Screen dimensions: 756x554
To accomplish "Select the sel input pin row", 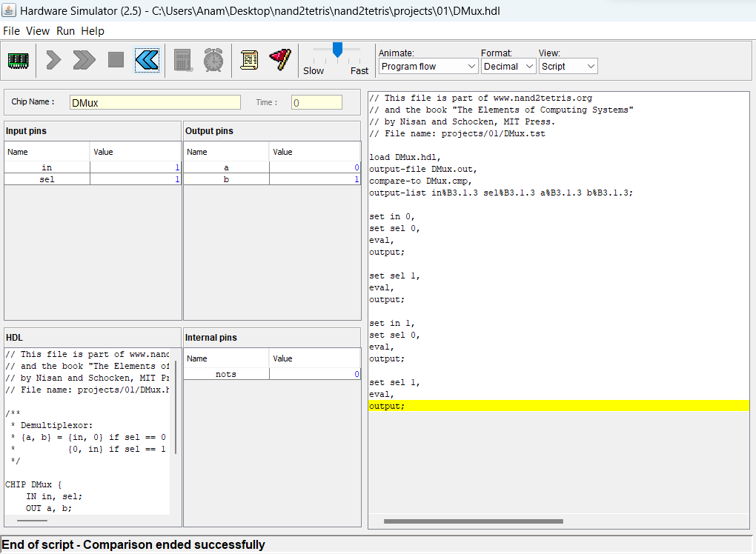I will [47, 178].
